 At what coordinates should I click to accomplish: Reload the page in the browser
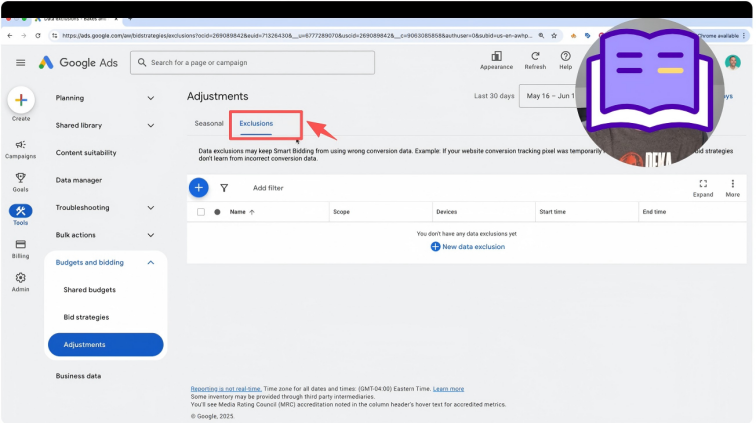tap(38, 36)
